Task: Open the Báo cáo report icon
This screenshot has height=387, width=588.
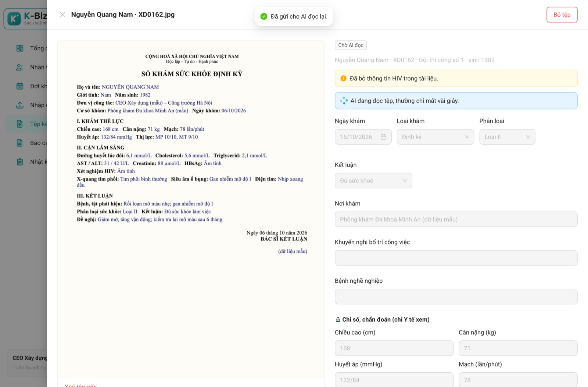Action: pyautogui.click(x=20, y=143)
